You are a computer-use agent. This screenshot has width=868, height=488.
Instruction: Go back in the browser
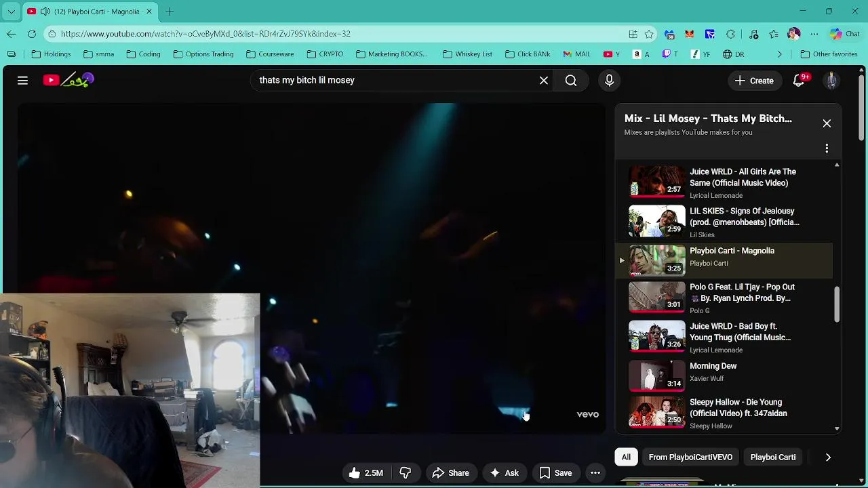[12, 34]
